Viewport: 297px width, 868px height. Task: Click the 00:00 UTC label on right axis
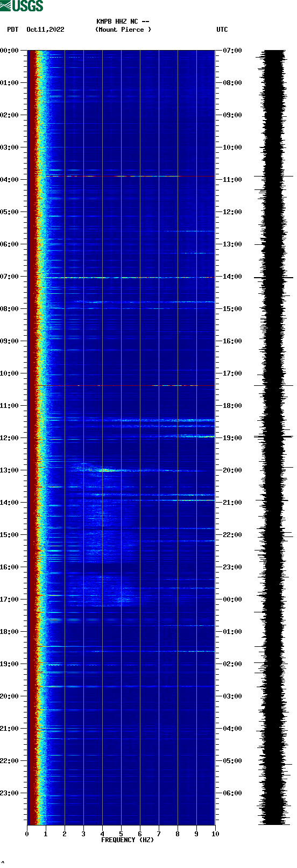point(232,599)
